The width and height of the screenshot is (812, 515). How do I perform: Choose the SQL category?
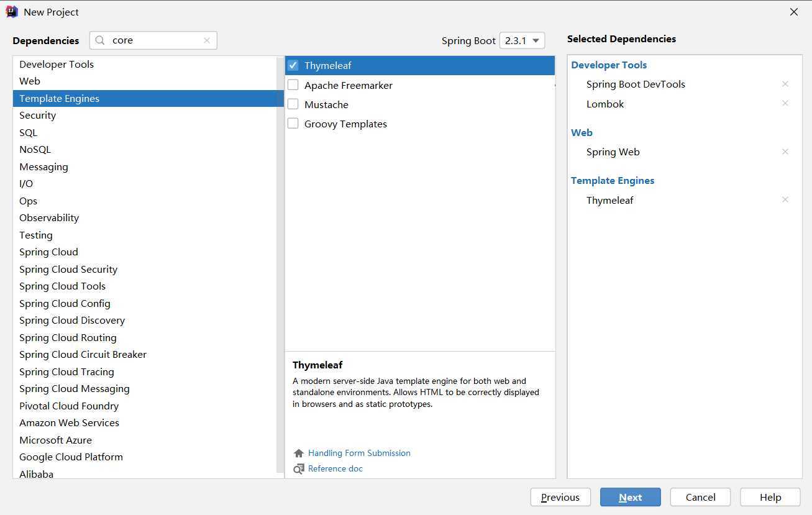click(x=145, y=133)
